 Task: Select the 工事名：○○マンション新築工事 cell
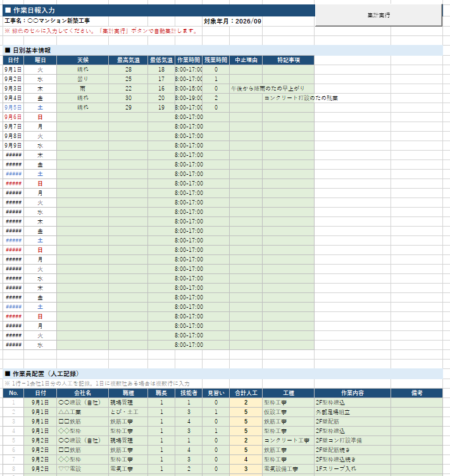pyautogui.click(x=47, y=21)
